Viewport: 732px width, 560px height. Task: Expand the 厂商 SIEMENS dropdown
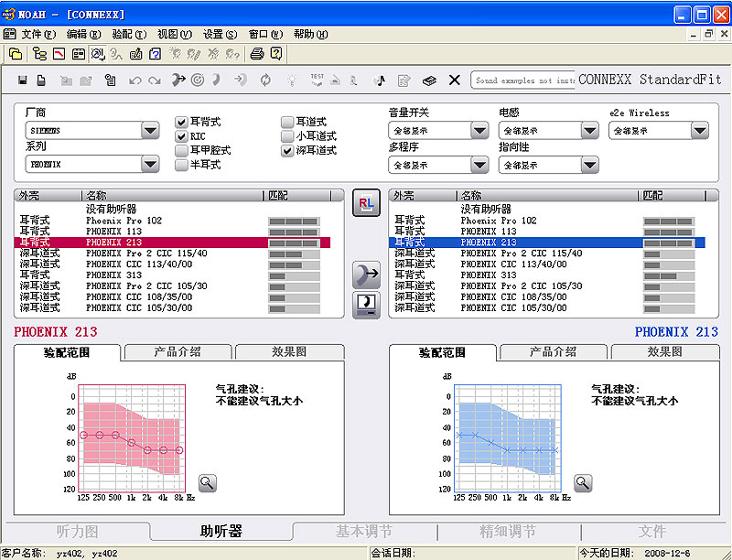(150, 130)
